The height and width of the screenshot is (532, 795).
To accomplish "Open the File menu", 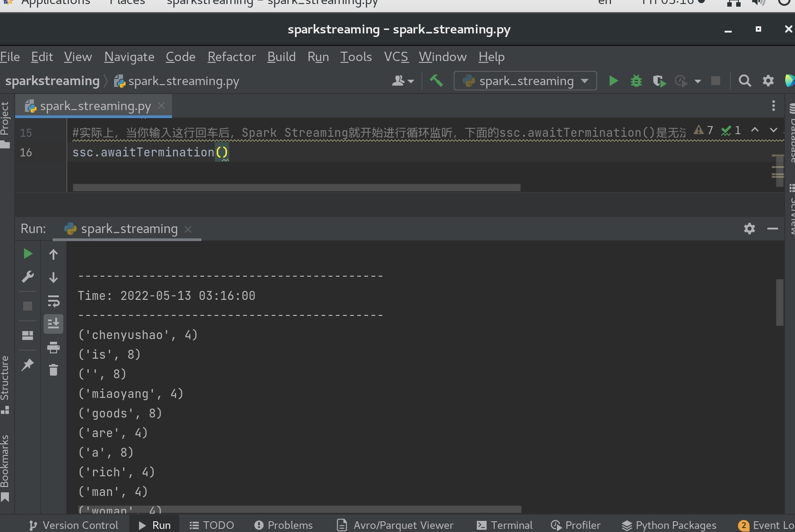I will point(10,57).
